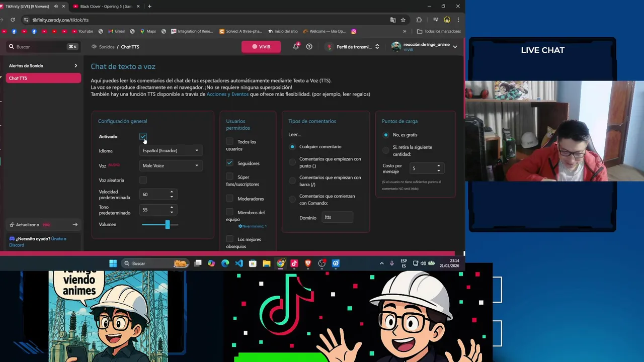Click Actualizar a PRO in the sidebar
Image resolution: width=644 pixels, height=362 pixels.
[43, 225]
